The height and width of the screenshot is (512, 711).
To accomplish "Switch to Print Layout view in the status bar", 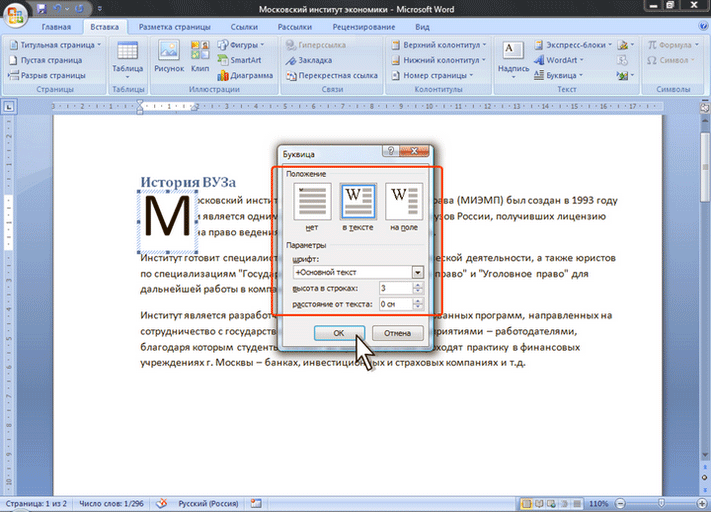I will [x=526, y=503].
